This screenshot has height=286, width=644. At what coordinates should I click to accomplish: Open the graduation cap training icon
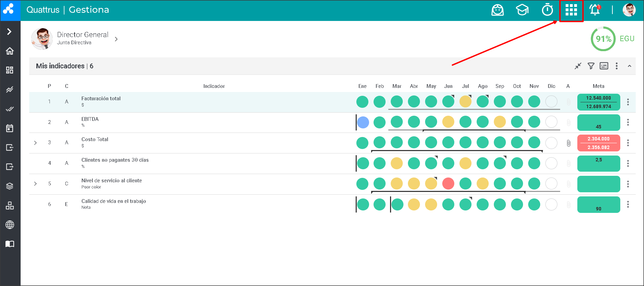coord(522,10)
